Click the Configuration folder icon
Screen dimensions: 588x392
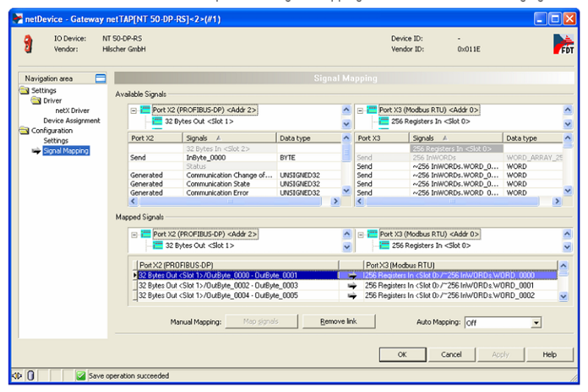(24, 130)
